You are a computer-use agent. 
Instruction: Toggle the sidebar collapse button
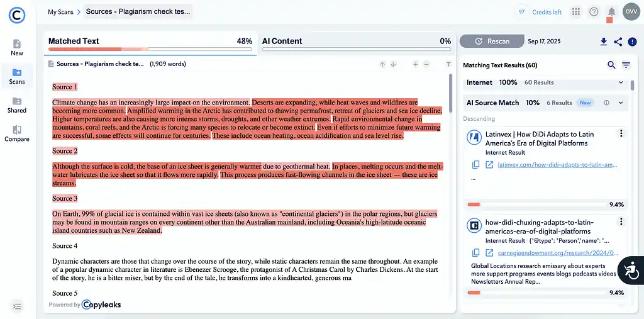click(x=17, y=306)
